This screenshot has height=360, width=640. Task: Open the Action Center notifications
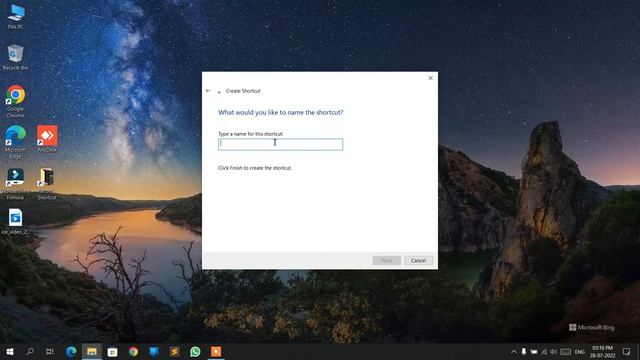point(627,351)
